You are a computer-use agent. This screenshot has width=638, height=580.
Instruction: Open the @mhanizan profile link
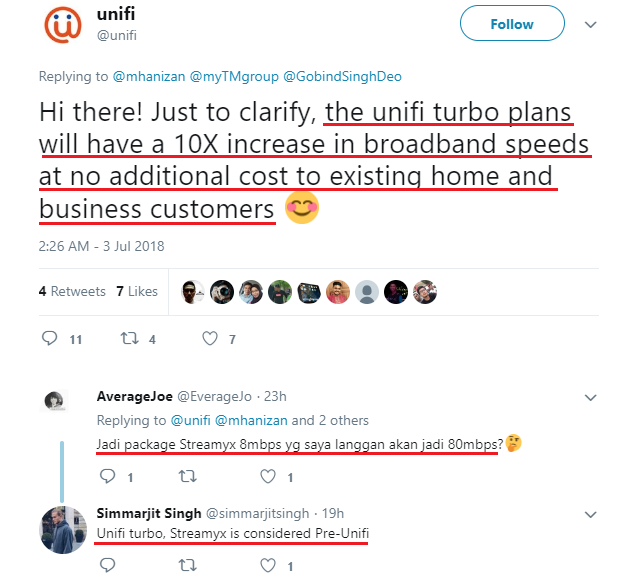(149, 77)
